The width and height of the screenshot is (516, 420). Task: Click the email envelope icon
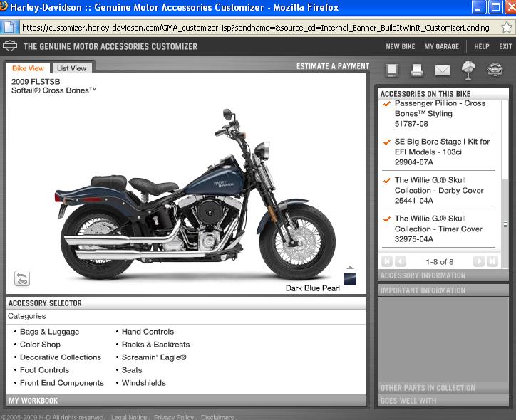coord(443,70)
